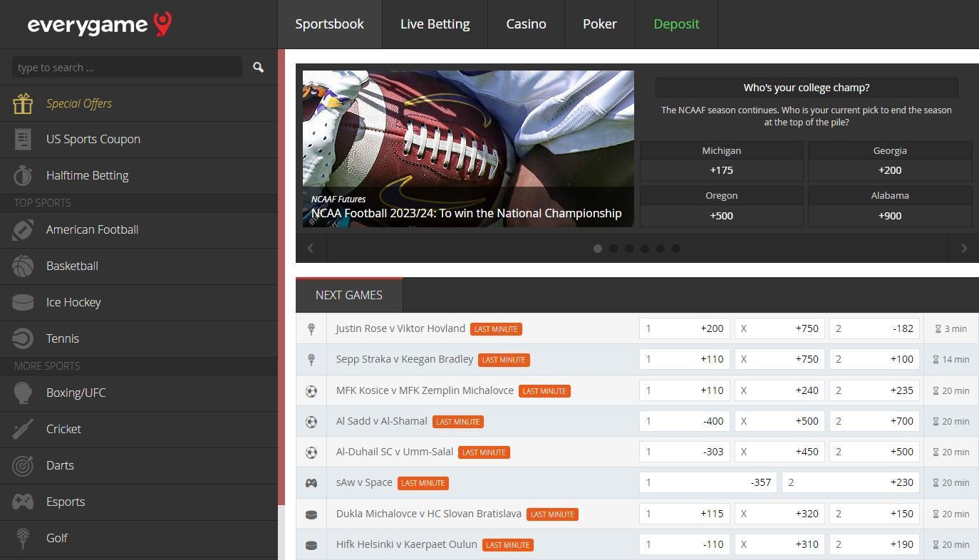
Task: Select the Golf sidebar icon
Action: pos(22,538)
